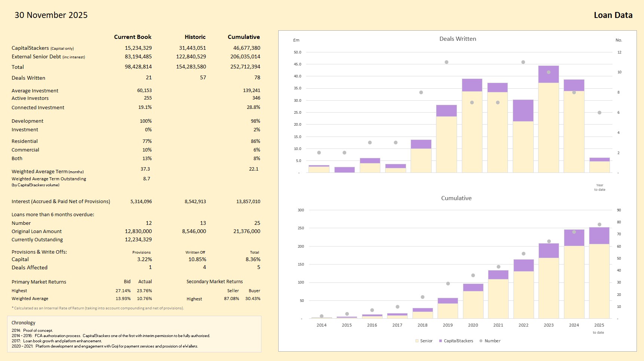Select the Deals Written cumulative value 78
Viewport: 644px width, 361px height.
[257, 78]
